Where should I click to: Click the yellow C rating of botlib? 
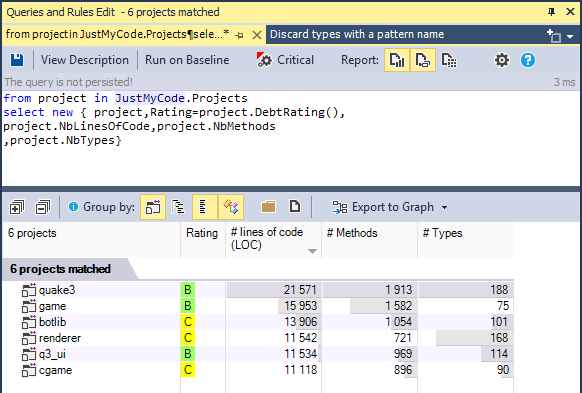(x=188, y=322)
